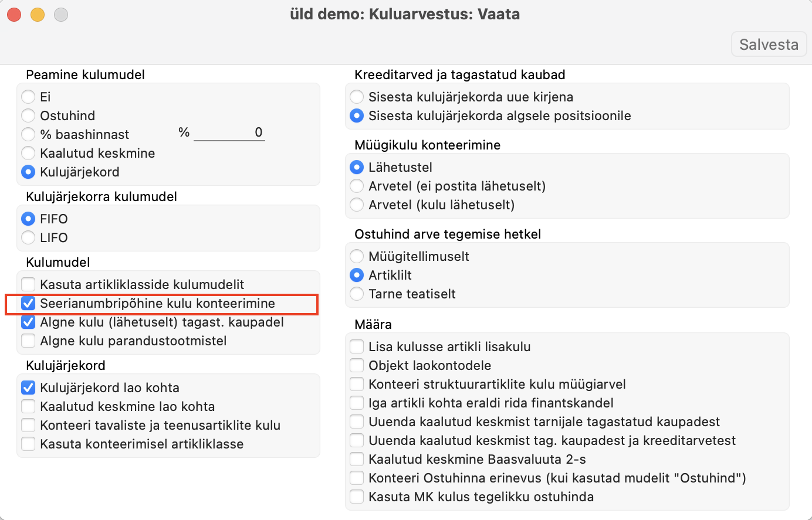Screen dimensions: 812x520
Task: Choose Kaalutud keskmine main cost model
Action: [x=28, y=153]
